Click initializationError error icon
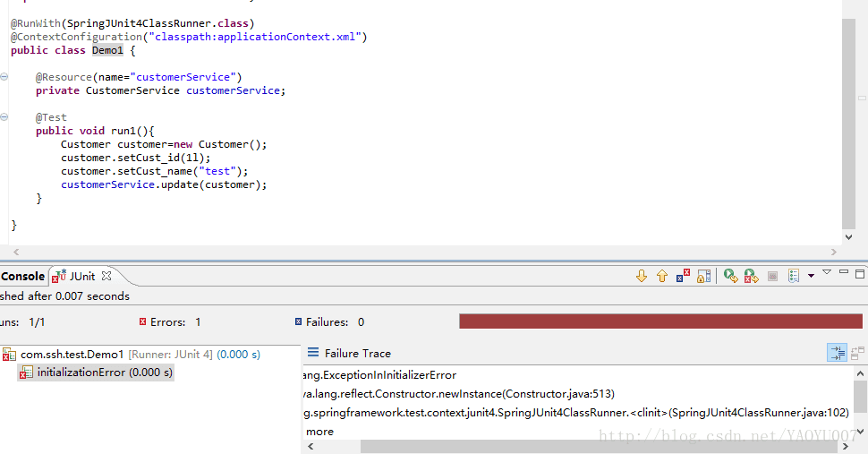Viewport: 868px width, 454px height. pyautogui.click(x=26, y=373)
